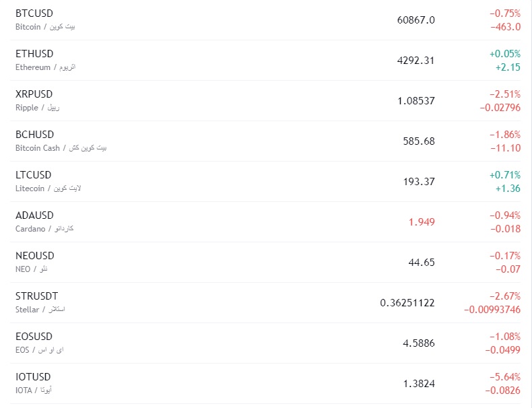This screenshot has height=408, width=532.
Task: Click the ETHUSD ticker name
Action: 34,54
